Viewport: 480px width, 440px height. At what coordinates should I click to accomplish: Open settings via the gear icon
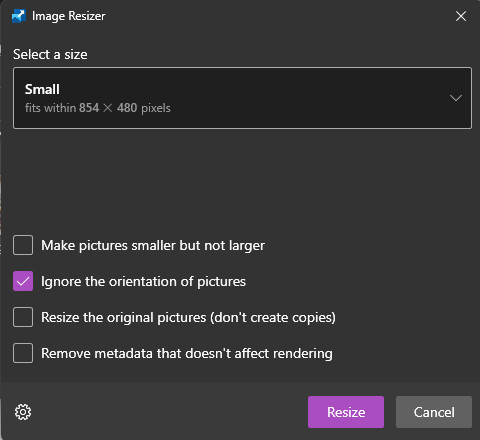click(x=23, y=412)
